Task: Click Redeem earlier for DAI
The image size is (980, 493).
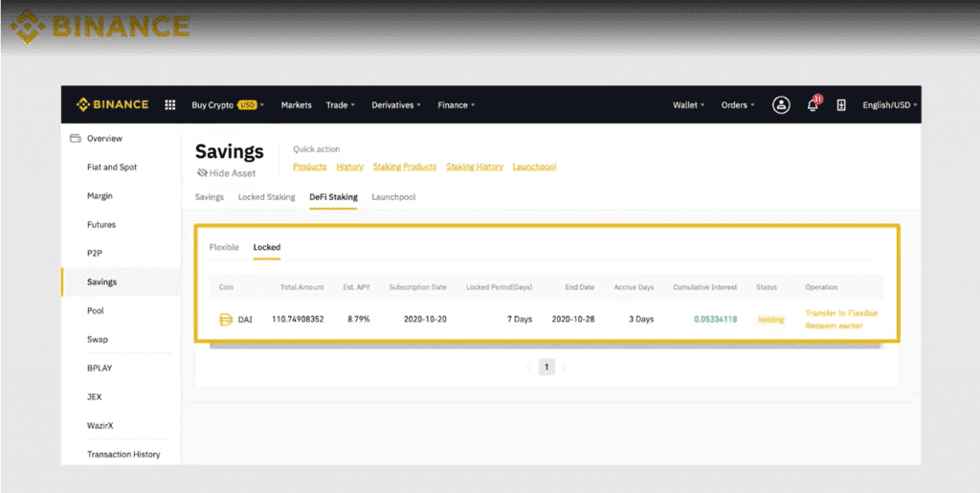Action: (x=834, y=326)
